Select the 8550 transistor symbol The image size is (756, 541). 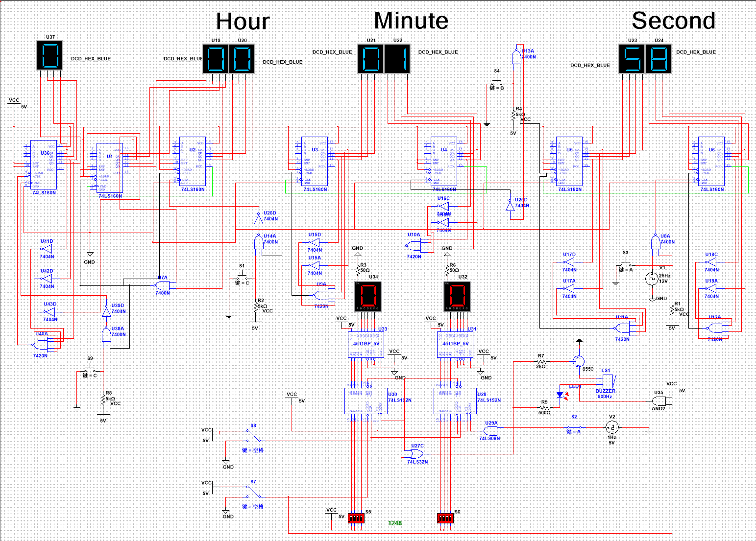tap(579, 361)
